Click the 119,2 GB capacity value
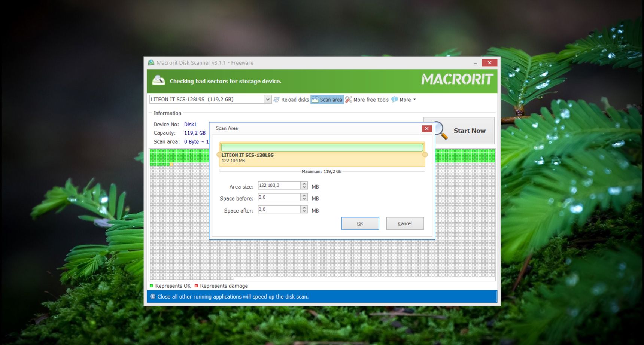This screenshot has height=345, width=644. point(195,133)
